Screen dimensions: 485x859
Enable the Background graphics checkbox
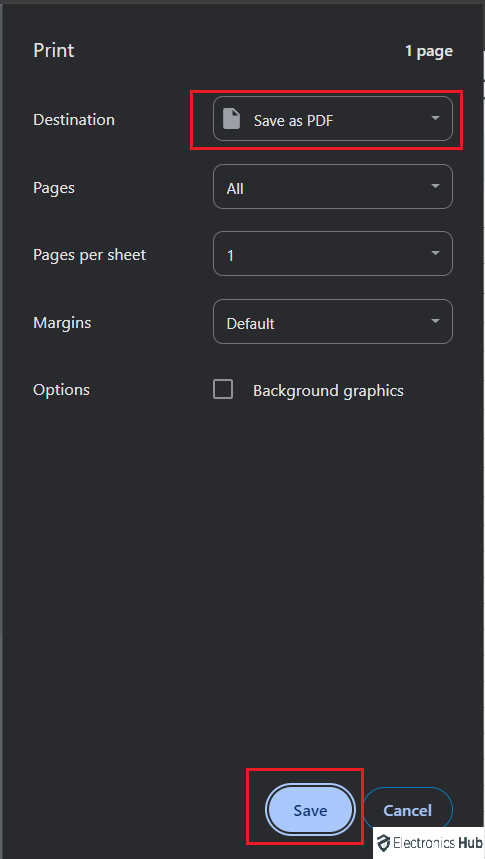point(223,390)
